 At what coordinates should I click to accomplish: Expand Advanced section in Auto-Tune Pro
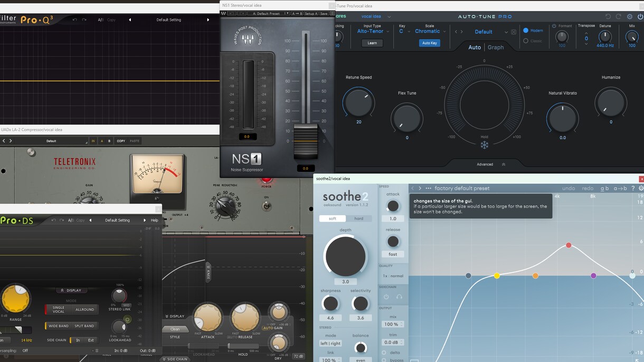point(491,164)
